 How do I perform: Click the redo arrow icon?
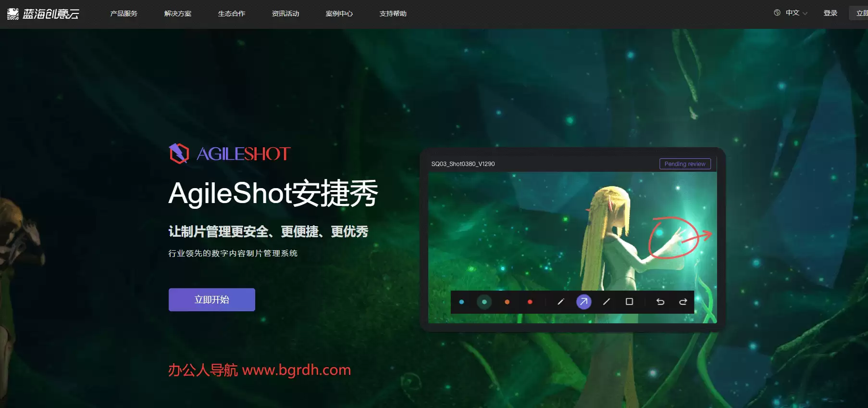[x=683, y=302]
